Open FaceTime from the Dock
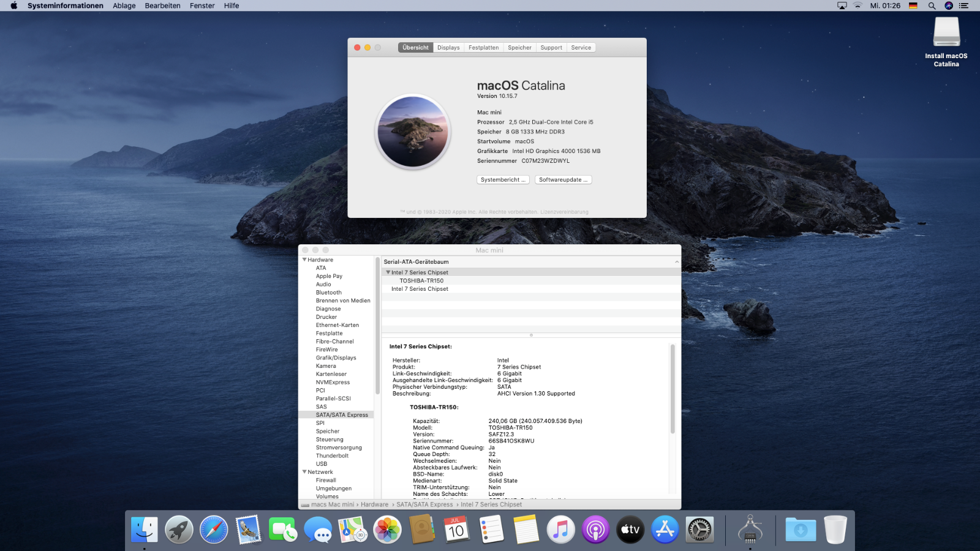 pos(283,530)
